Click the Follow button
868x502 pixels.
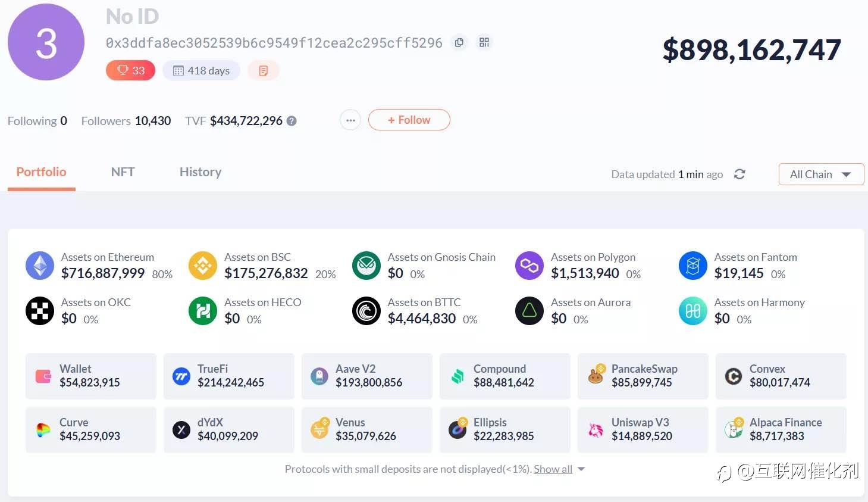click(409, 120)
